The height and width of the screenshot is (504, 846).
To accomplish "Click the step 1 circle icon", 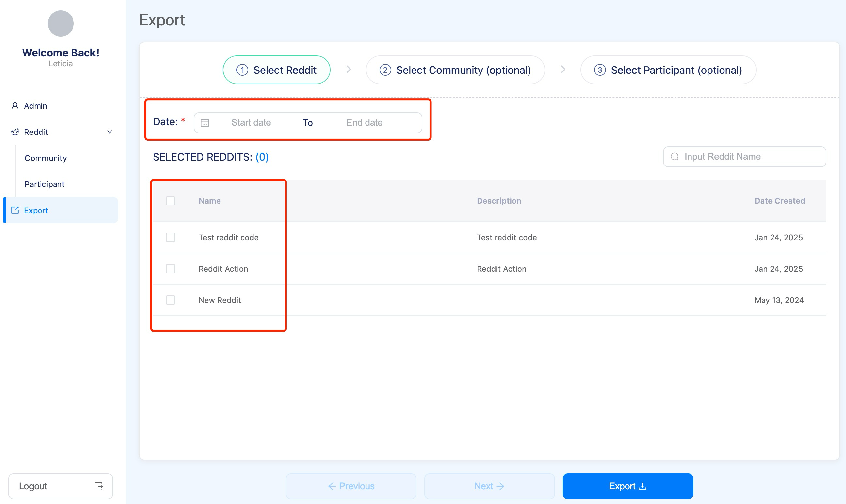I will click(242, 70).
